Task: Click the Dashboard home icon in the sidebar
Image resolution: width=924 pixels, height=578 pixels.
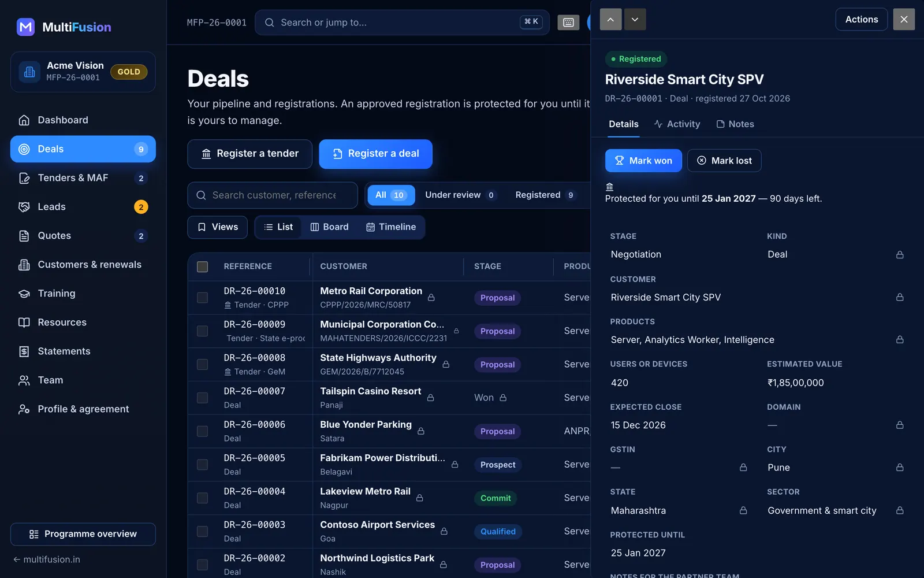Action: click(x=24, y=120)
